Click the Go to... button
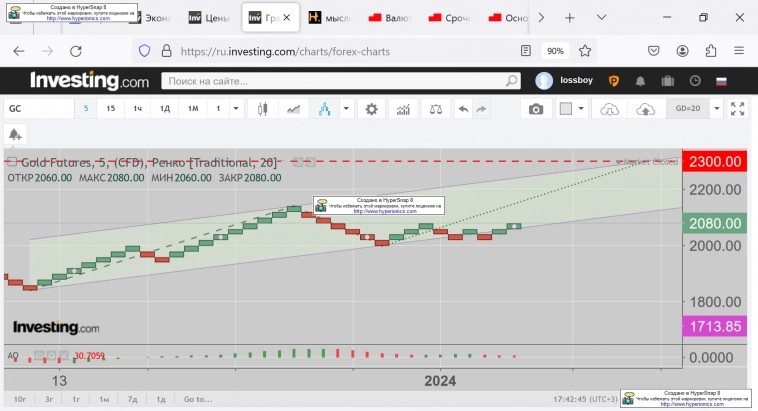The image size is (758, 411). (198, 399)
